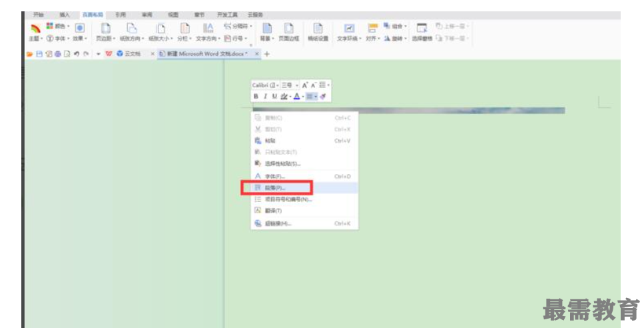Switch to the 开始 ribbon tab

point(39,15)
